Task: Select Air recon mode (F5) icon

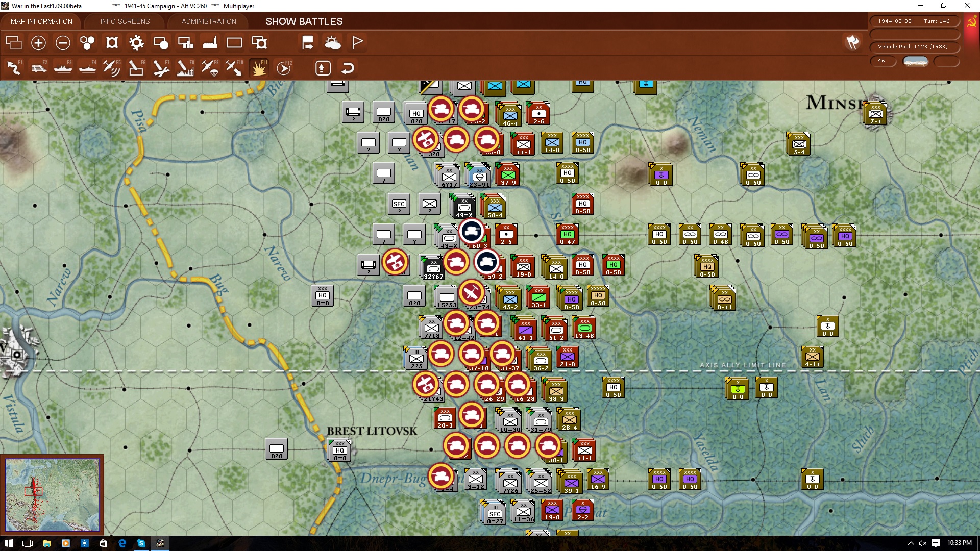Action: click(x=112, y=68)
